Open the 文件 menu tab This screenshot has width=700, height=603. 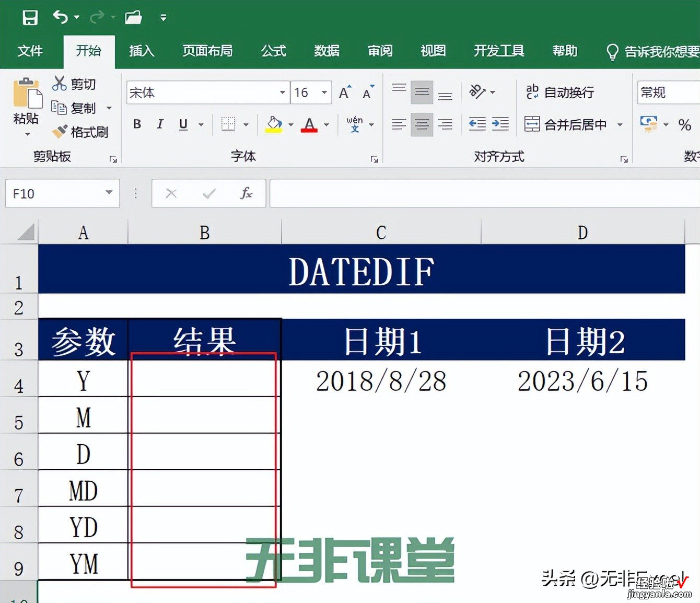pyautogui.click(x=30, y=51)
